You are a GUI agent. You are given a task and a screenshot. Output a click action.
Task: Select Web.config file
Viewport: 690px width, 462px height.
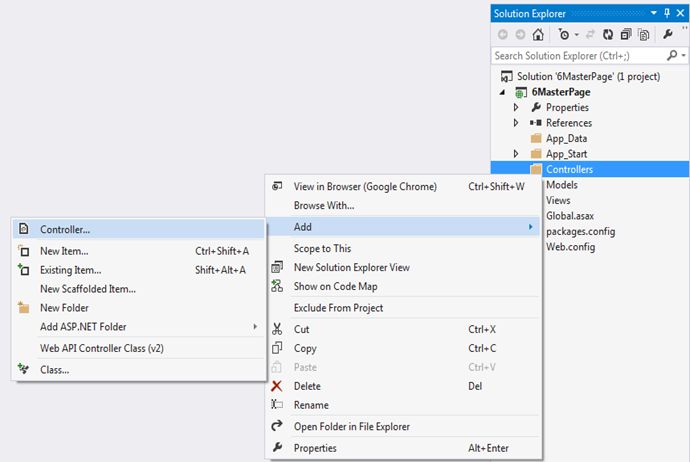[x=570, y=247]
